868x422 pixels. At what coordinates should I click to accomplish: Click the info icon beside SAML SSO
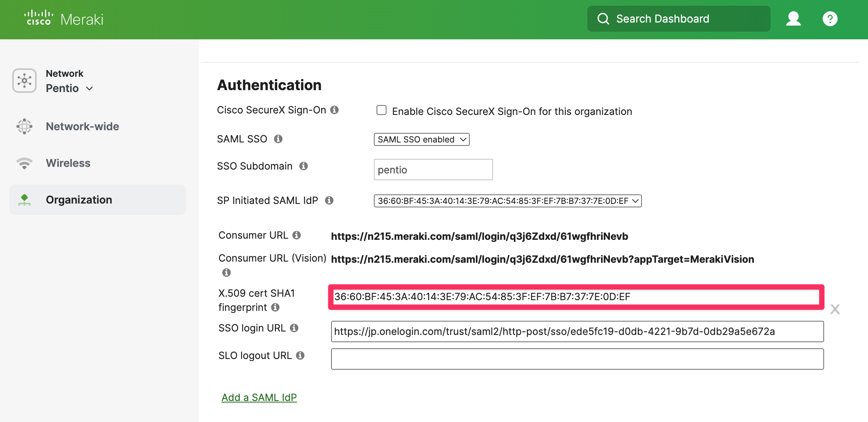click(x=278, y=139)
